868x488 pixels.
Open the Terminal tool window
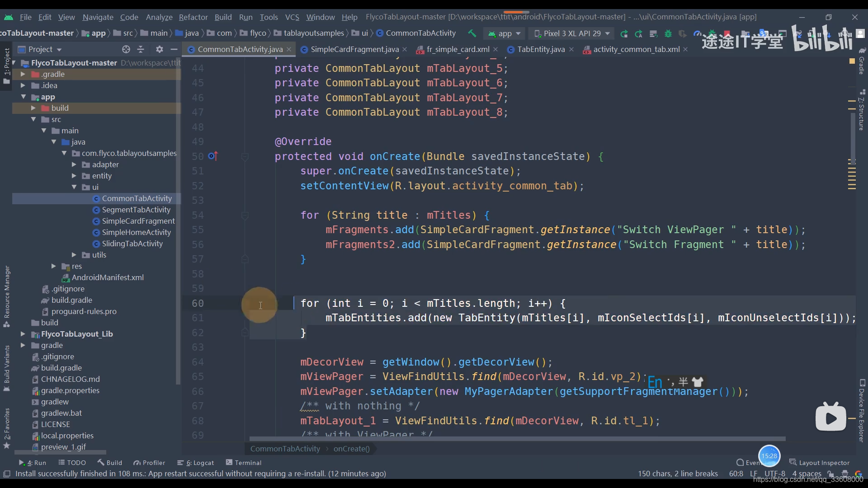coord(244,463)
